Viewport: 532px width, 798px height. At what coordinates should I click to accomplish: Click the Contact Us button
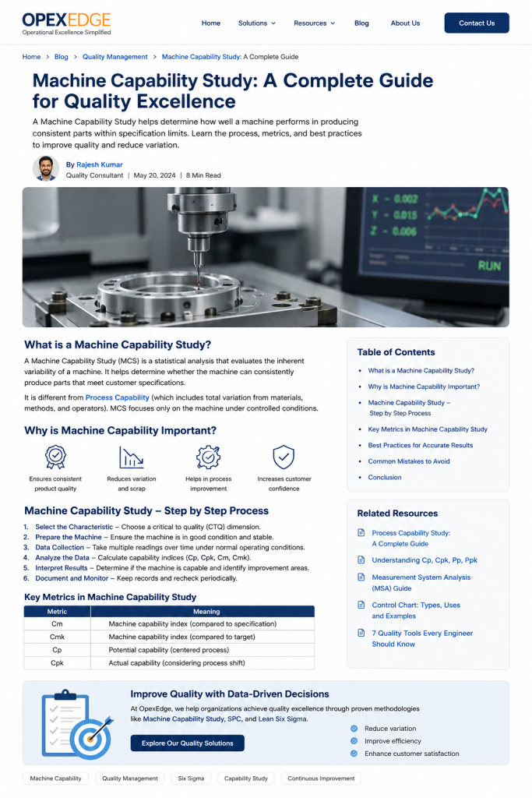point(477,23)
